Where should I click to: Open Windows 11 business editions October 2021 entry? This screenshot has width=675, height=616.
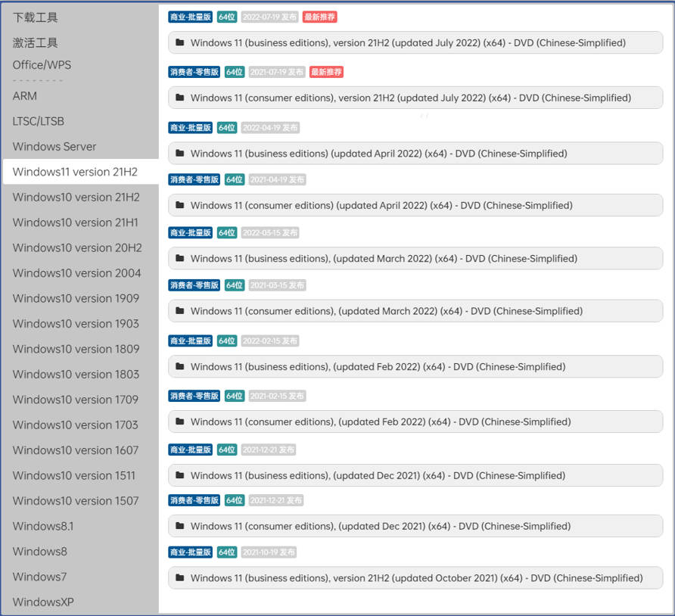coord(415,577)
